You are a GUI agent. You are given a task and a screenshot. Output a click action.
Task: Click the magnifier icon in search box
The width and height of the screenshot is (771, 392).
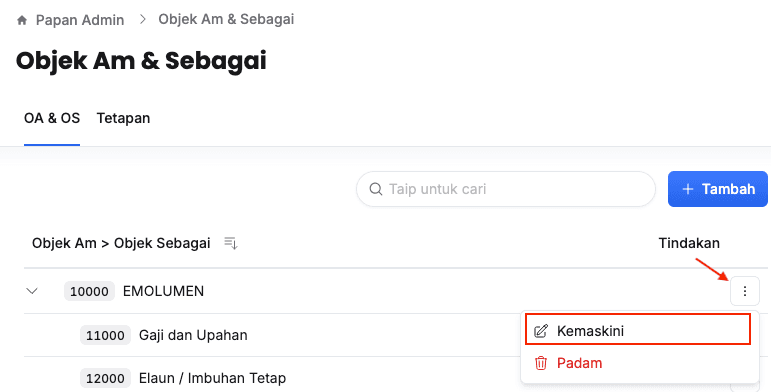coord(376,189)
